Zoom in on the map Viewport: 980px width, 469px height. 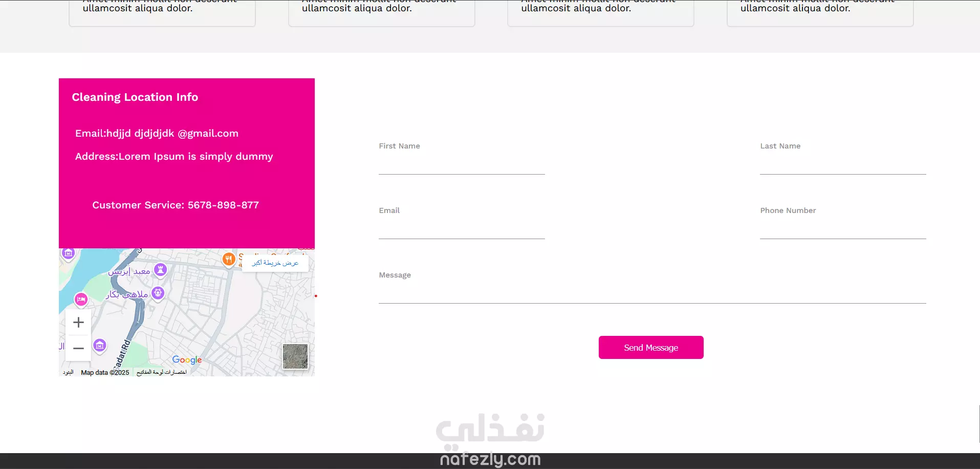[78, 323]
